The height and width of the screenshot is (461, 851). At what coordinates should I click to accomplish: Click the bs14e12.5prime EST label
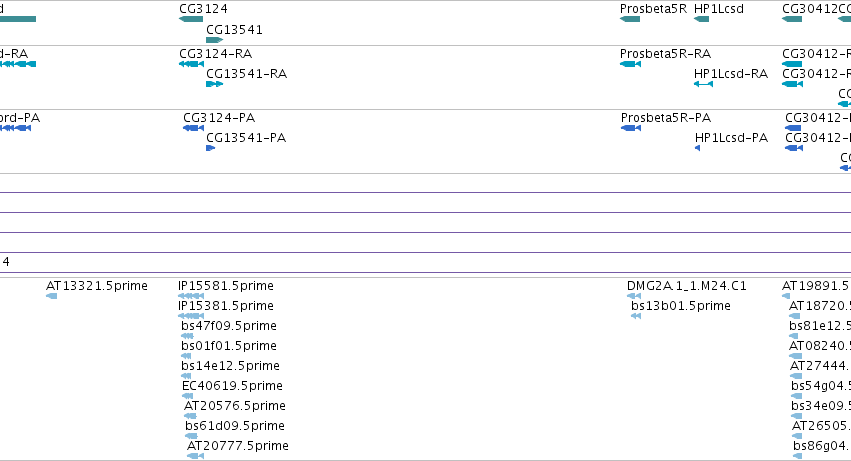[x=231, y=366]
